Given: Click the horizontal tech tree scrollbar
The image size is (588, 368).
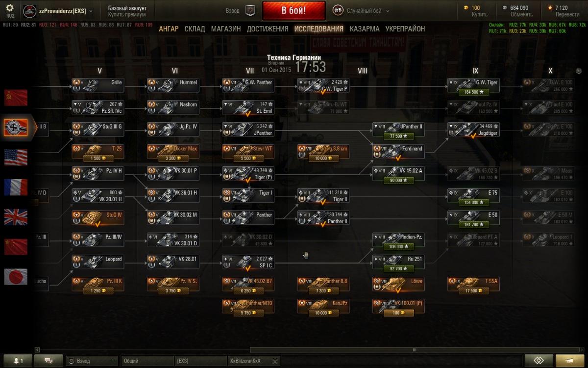Looking at the screenshot, I should (x=414, y=350).
